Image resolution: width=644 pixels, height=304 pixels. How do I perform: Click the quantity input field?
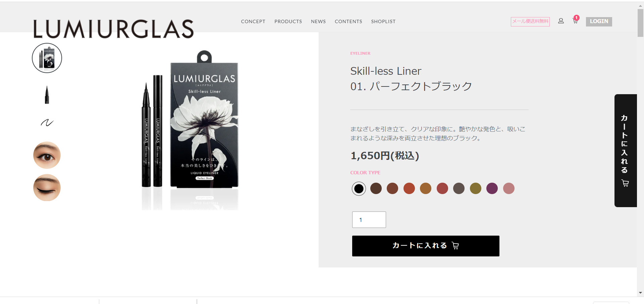369,220
